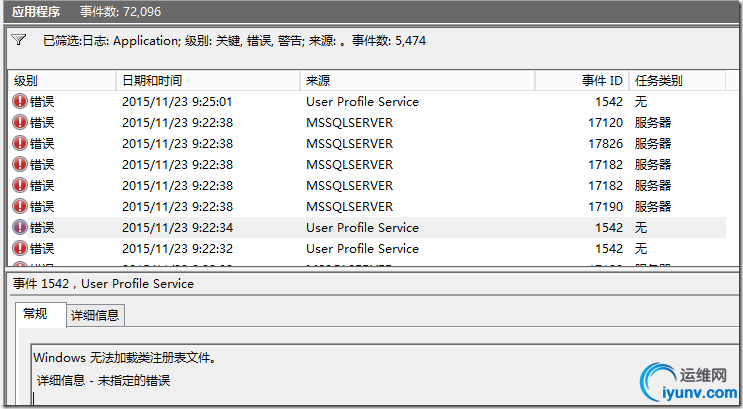Select MSSQLSERVER source in event 17120 row

(x=349, y=122)
